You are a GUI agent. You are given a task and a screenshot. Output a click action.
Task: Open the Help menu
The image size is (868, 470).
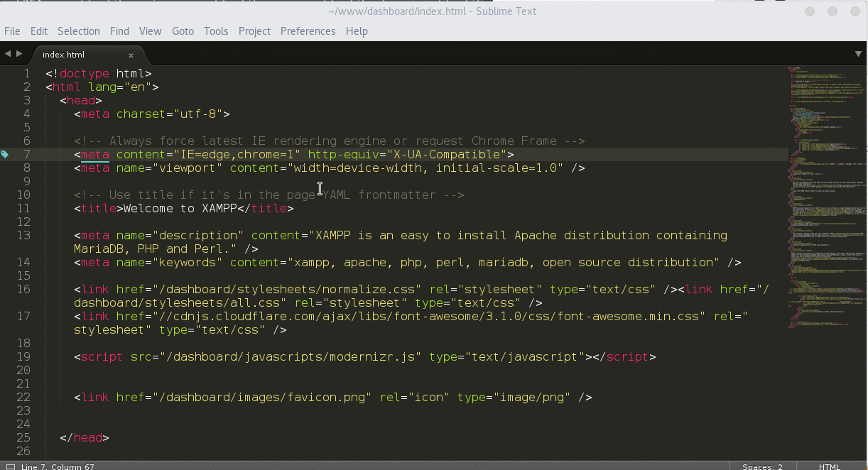357,31
